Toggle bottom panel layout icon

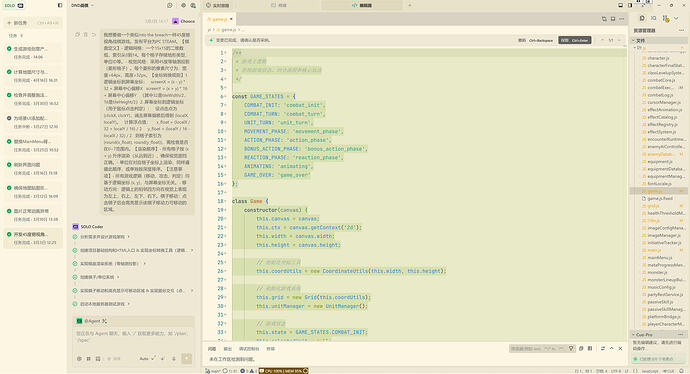click(620, 5)
